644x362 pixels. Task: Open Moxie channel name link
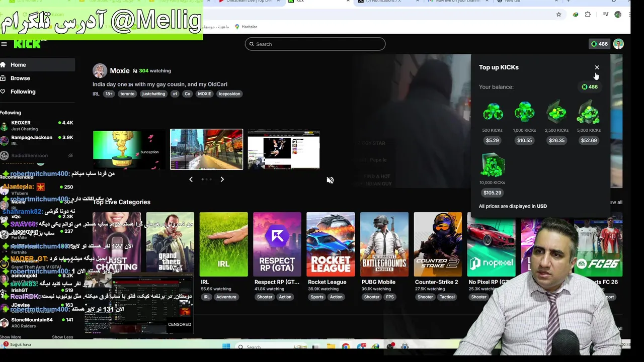tap(120, 71)
